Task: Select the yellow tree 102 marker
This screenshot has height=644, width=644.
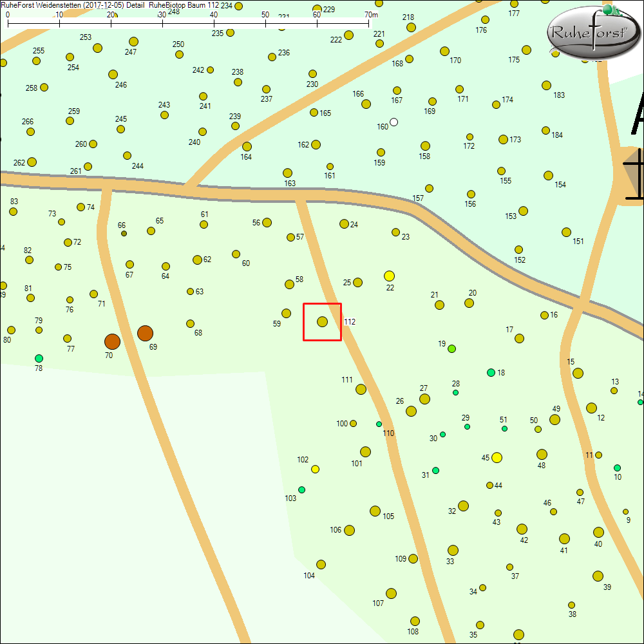Action: tap(315, 469)
